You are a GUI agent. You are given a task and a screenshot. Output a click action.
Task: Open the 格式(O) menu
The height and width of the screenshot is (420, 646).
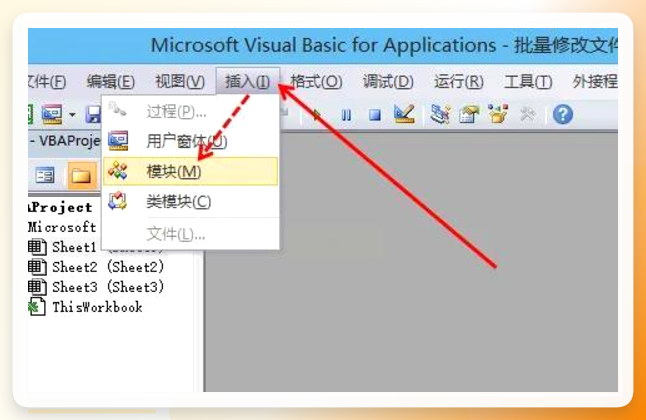316,82
